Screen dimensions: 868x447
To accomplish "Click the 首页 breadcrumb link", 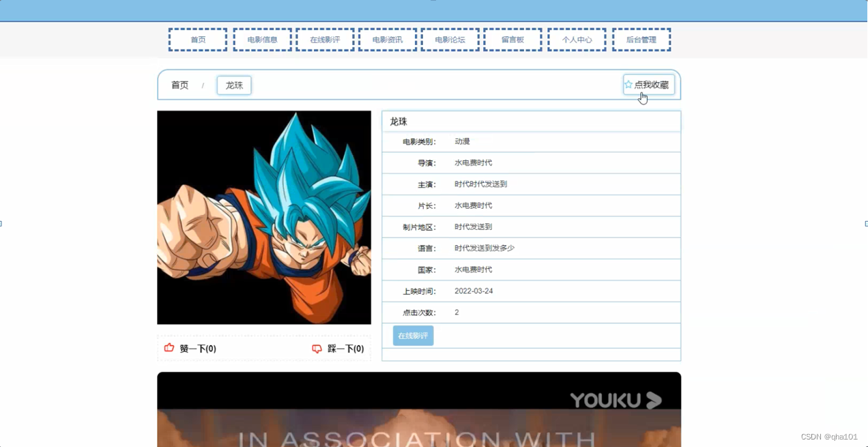I will [179, 85].
